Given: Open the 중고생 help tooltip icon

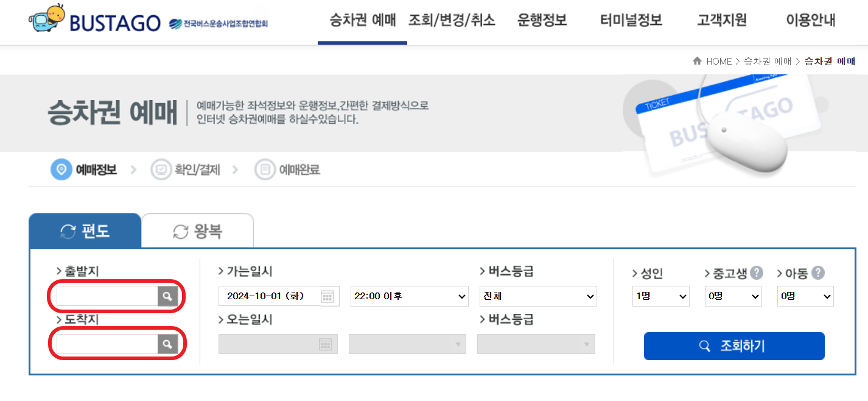Looking at the screenshot, I should (x=756, y=274).
